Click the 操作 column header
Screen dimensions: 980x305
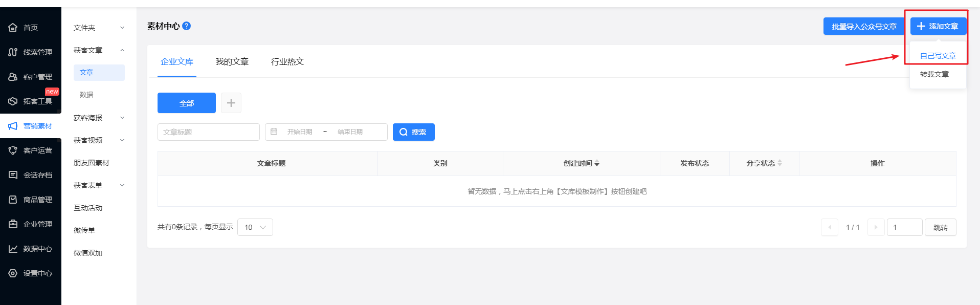878,163
